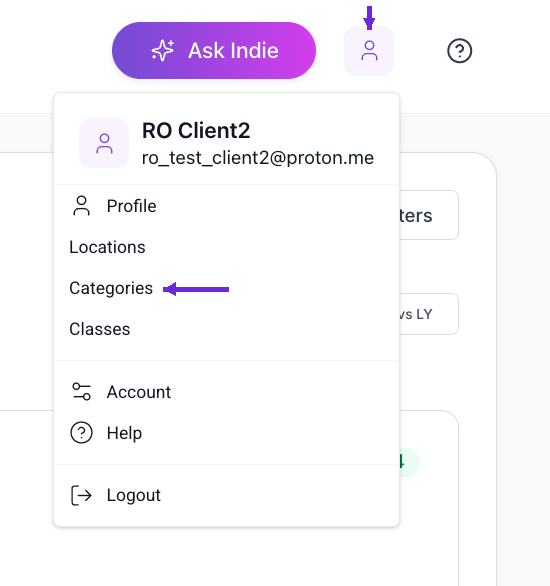Click the person icon next to Profile
The width and height of the screenshot is (550, 586).
[81, 206]
